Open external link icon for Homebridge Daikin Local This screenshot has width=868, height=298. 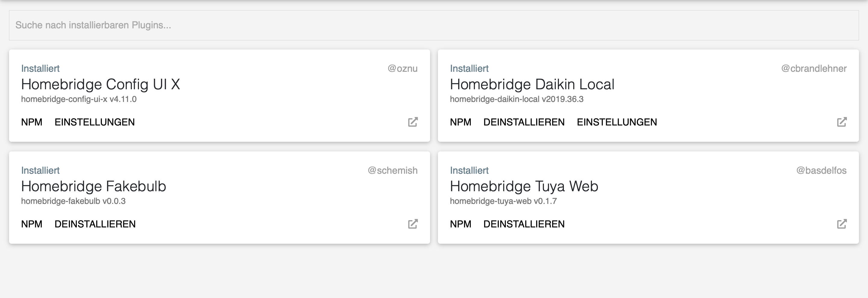click(x=842, y=122)
